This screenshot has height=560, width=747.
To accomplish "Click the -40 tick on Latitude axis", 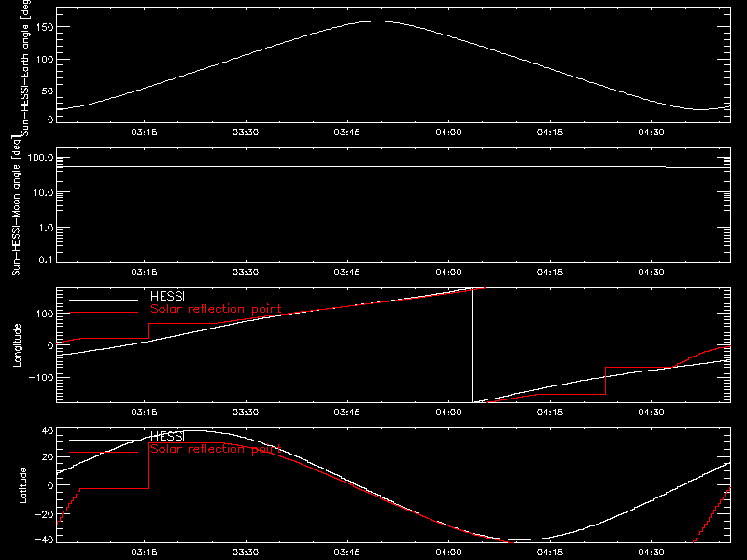I will 44,540.
